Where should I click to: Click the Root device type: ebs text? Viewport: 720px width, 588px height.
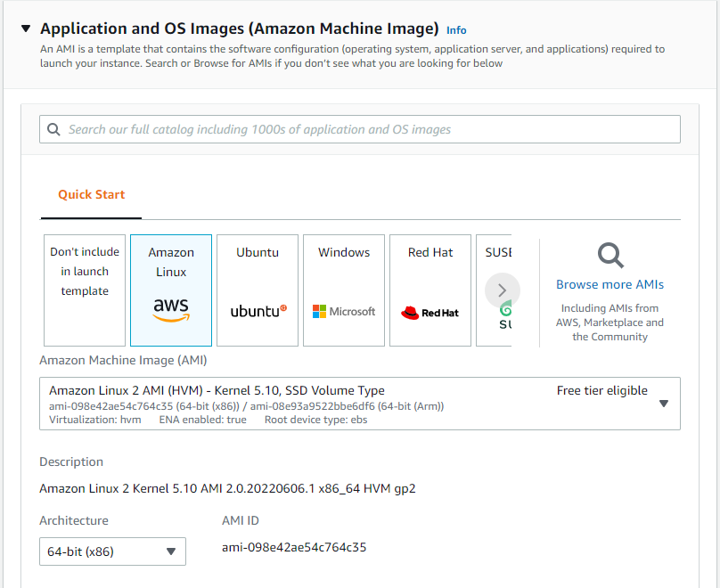click(316, 420)
